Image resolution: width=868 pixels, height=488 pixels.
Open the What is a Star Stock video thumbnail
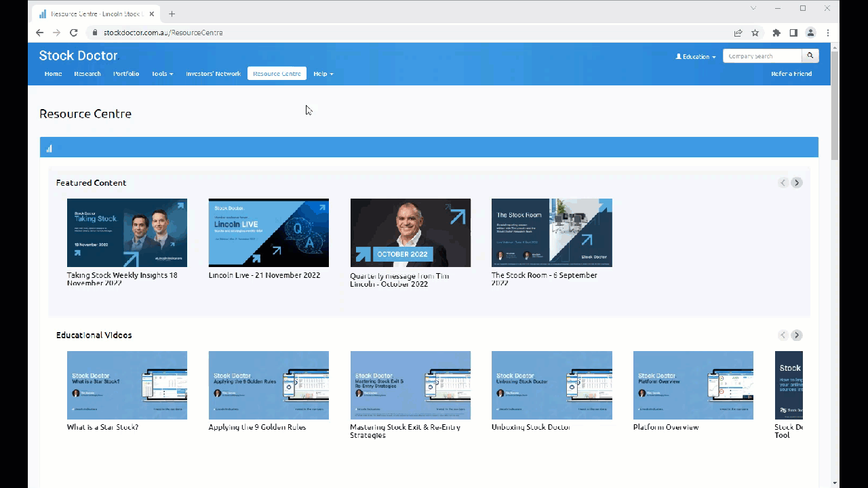click(x=127, y=385)
